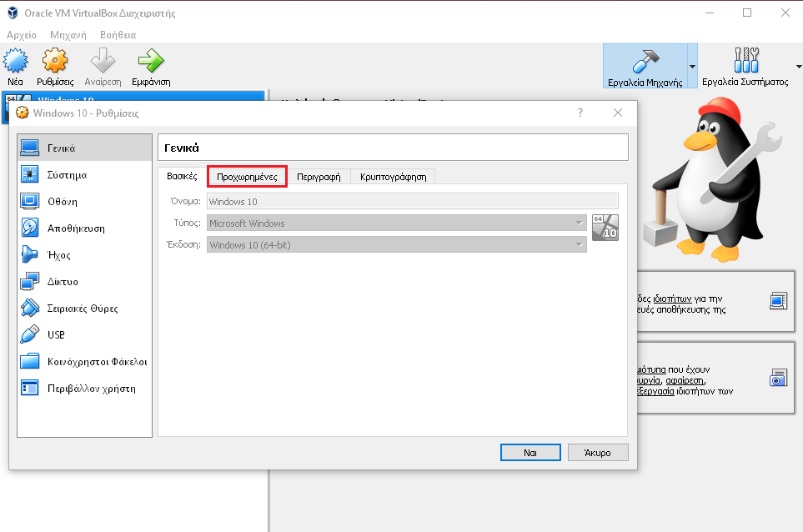This screenshot has width=803, height=532.
Task: Follow the ιδιοτήτων link in welcome pane
Action: 672,299
